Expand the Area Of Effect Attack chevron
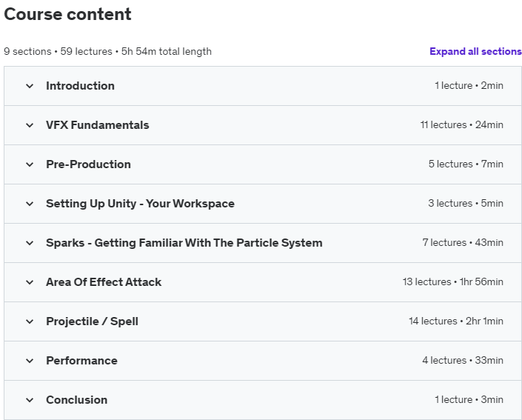Screen dimensions: 522x420 point(30,282)
